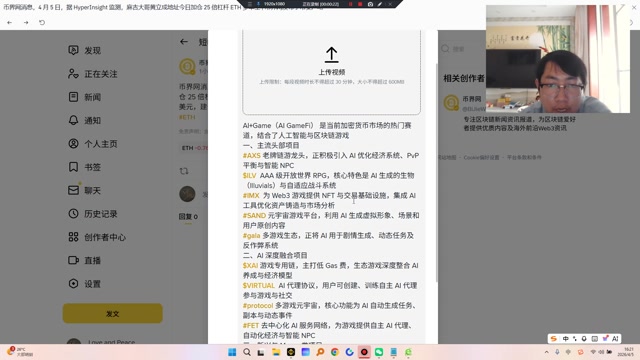Expand the system tray hidden icons

(x=547, y=352)
